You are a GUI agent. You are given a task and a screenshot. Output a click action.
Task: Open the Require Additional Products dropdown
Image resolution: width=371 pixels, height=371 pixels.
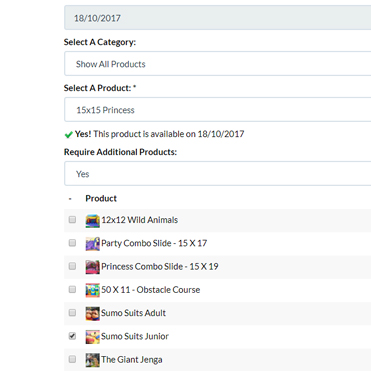218,174
